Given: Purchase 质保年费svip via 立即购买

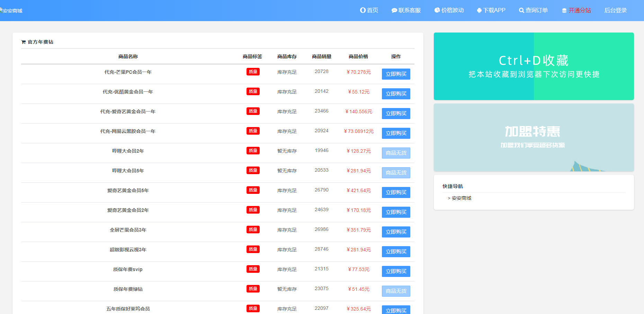Looking at the screenshot, I should [396, 271].
